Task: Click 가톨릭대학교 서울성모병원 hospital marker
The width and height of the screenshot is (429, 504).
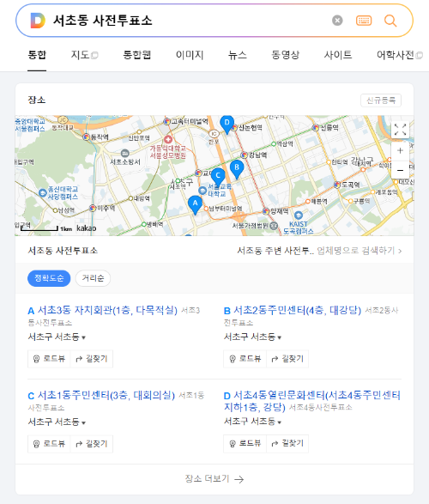Action: click(168, 140)
